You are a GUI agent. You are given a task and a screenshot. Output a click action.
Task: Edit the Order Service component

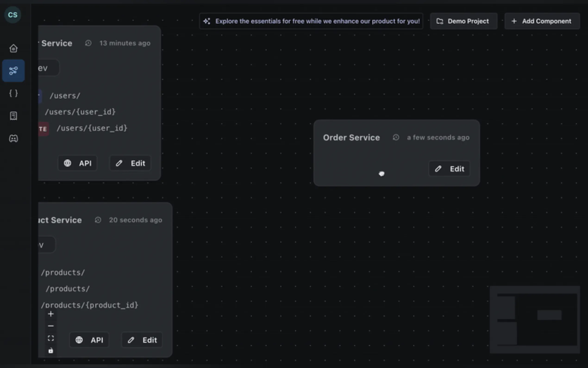(449, 169)
